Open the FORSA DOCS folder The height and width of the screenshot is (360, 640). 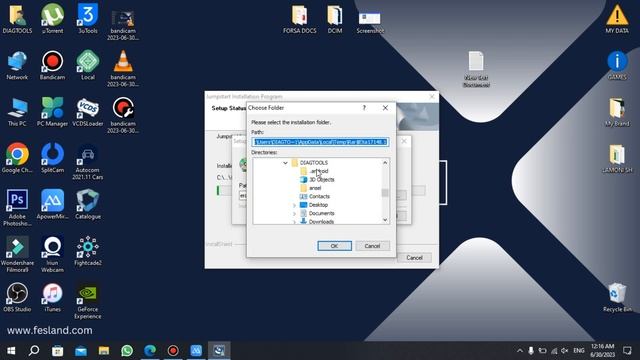coord(300,19)
